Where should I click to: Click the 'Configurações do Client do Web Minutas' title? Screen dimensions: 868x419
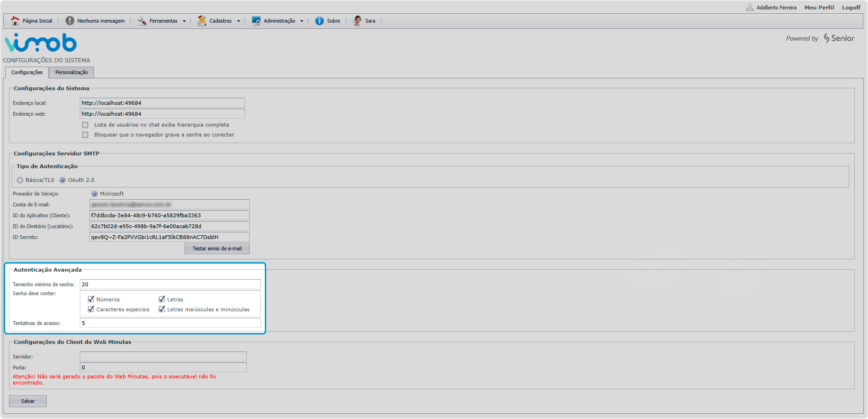click(x=73, y=342)
